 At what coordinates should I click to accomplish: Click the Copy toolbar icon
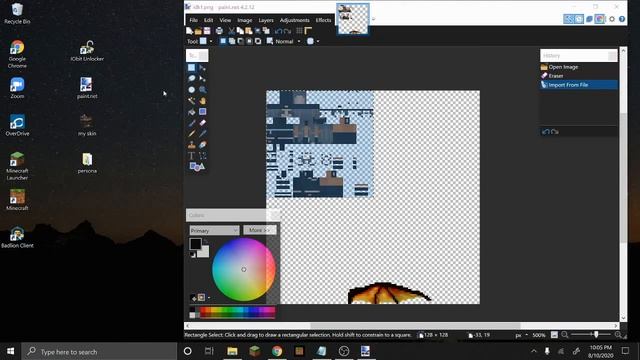240,31
